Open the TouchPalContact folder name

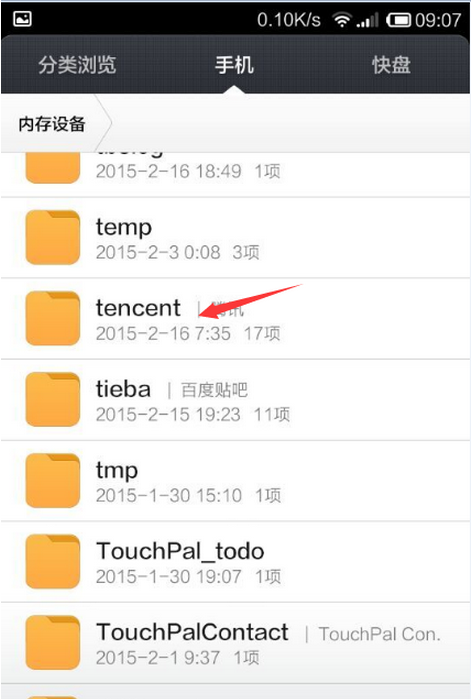click(x=192, y=632)
